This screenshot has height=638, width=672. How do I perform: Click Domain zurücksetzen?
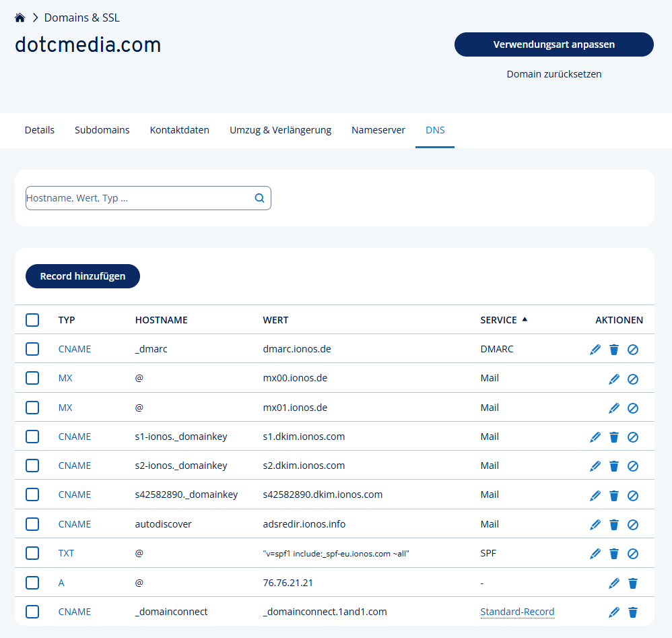point(553,74)
